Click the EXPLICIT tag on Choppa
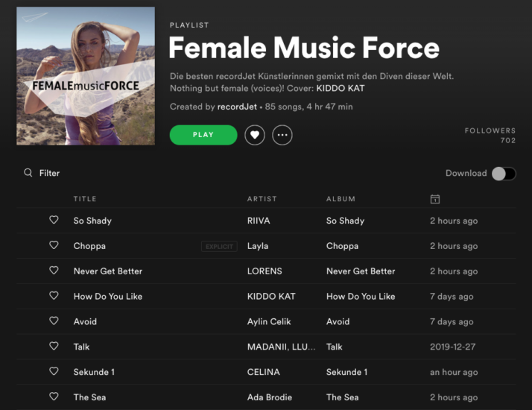 (x=219, y=247)
